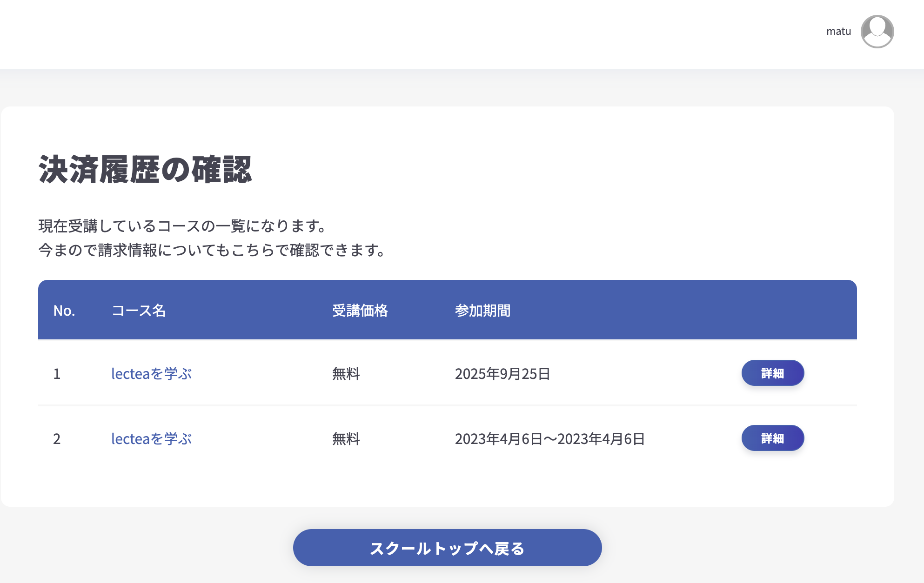924x583 pixels.
Task: Click the 無料 price label in row 1
Action: 346,373
